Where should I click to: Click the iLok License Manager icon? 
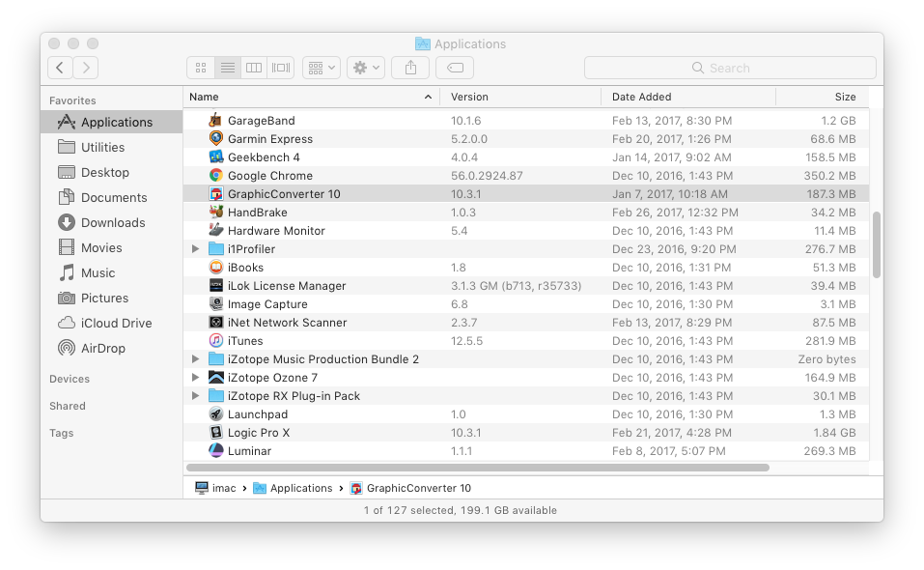(x=216, y=285)
